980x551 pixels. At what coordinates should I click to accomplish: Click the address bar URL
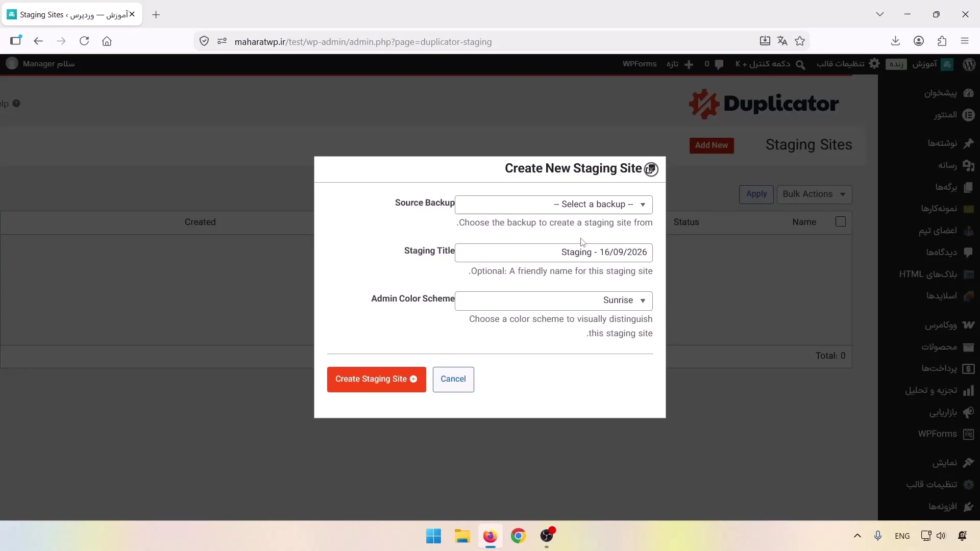click(x=363, y=42)
